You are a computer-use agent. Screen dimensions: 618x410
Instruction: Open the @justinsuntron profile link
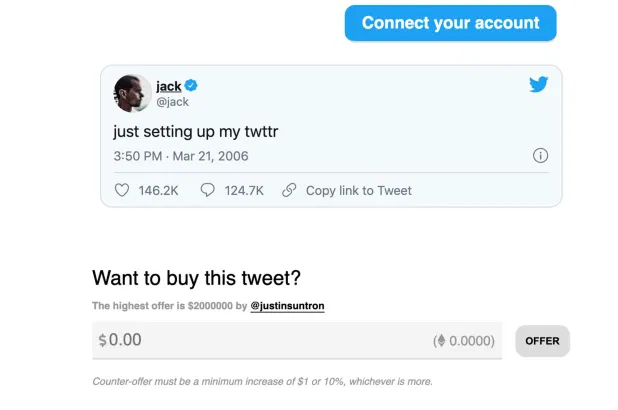coord(286,305)
